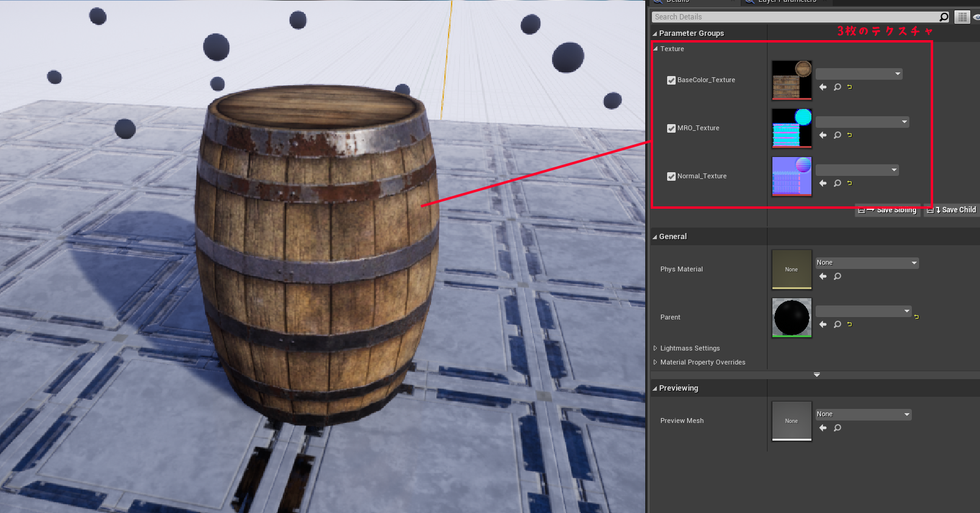Browse to Phys Material asset magnifier

[x=838, y=276]
